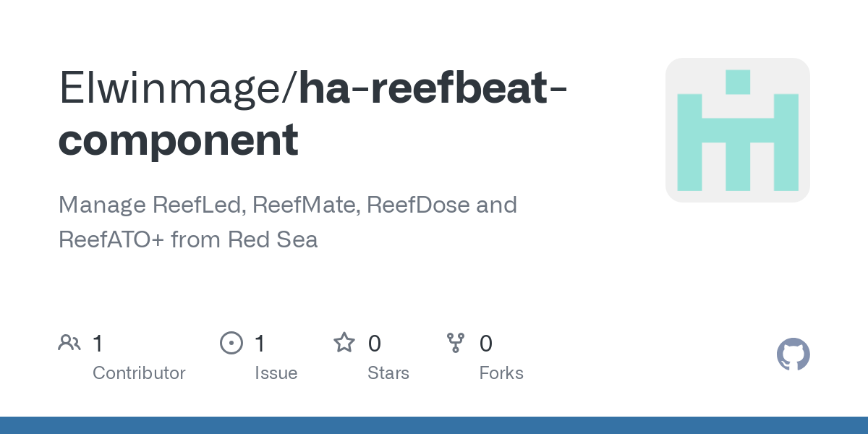Click the issue circle-dot icon

point(231,343)
